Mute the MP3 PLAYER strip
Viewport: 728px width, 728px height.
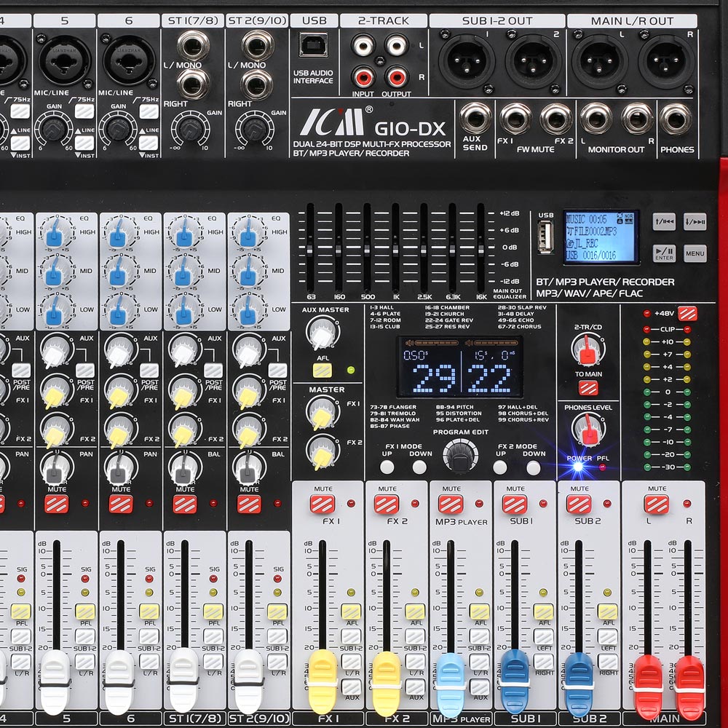[x=451, y=504]
